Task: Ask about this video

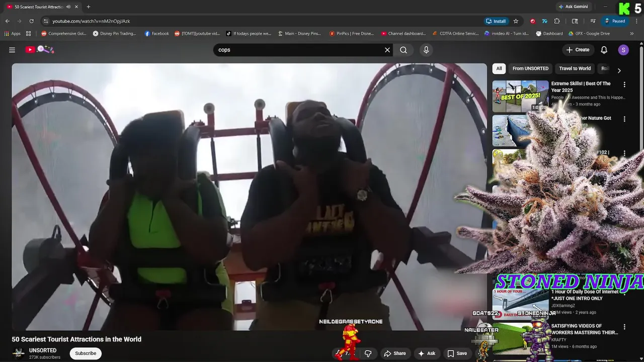Action: [427, 353]
